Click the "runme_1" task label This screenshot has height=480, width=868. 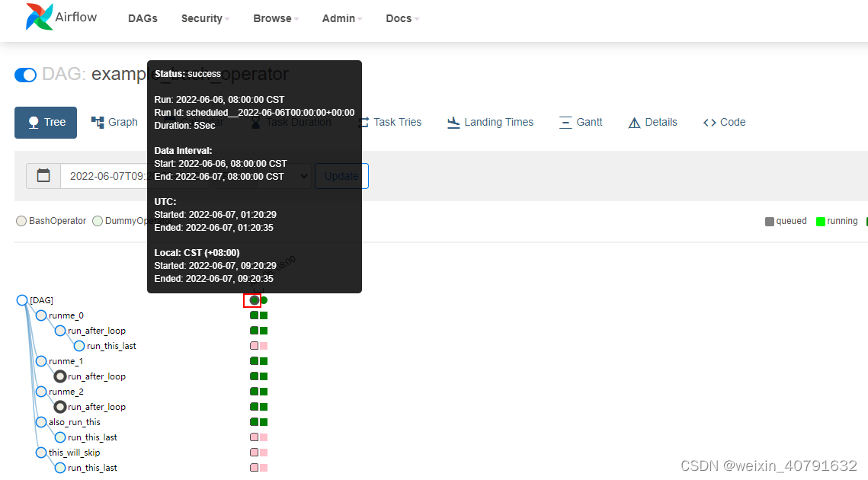[66, 361]
